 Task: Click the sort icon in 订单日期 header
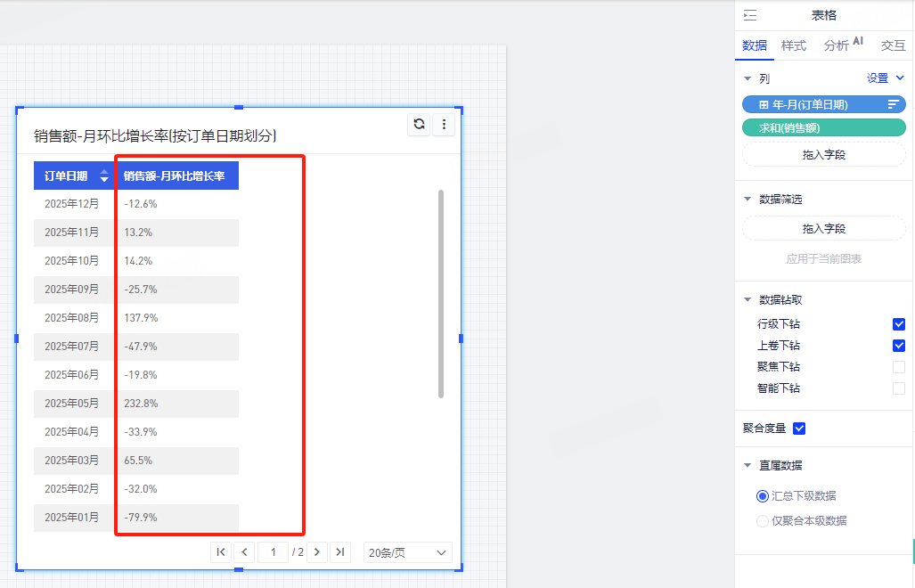tap(104, 176)
